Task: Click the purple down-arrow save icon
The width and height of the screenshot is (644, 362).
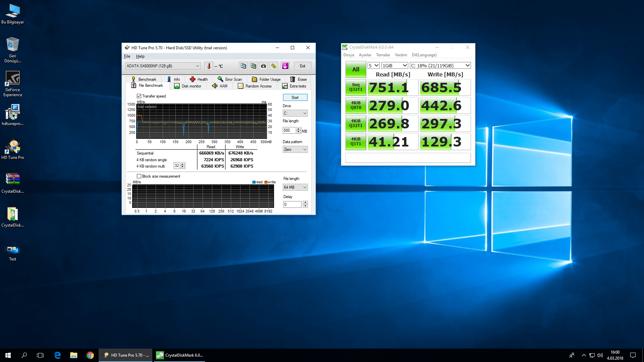Action: click(285, 66)
